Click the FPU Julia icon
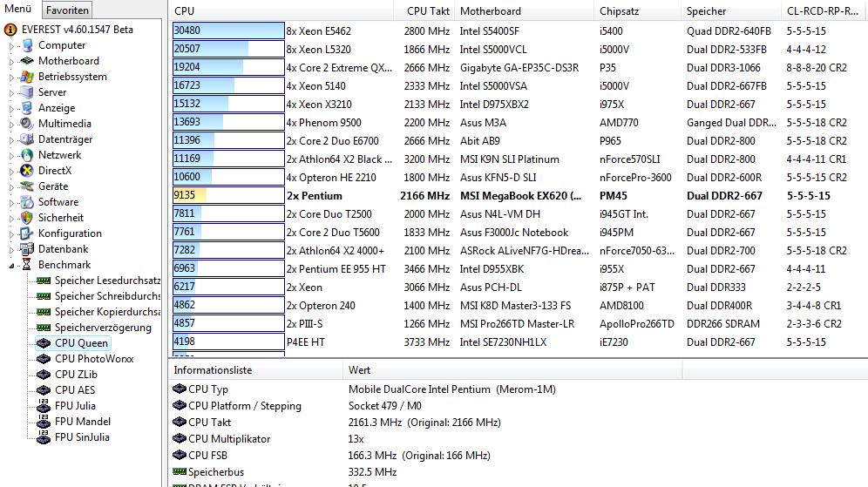The height and width of the screenshot is (487, 868). pyautogui.click(x=44, y=406)
